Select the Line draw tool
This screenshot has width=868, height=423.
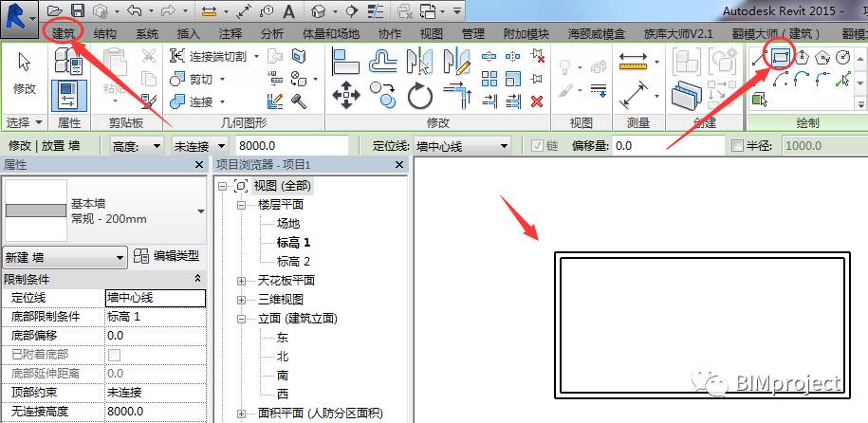[759, 57]
